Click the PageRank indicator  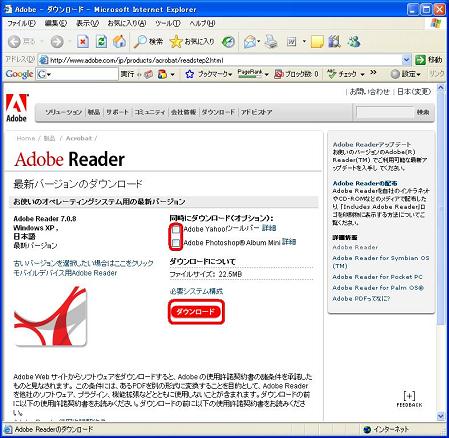(250, 74)
